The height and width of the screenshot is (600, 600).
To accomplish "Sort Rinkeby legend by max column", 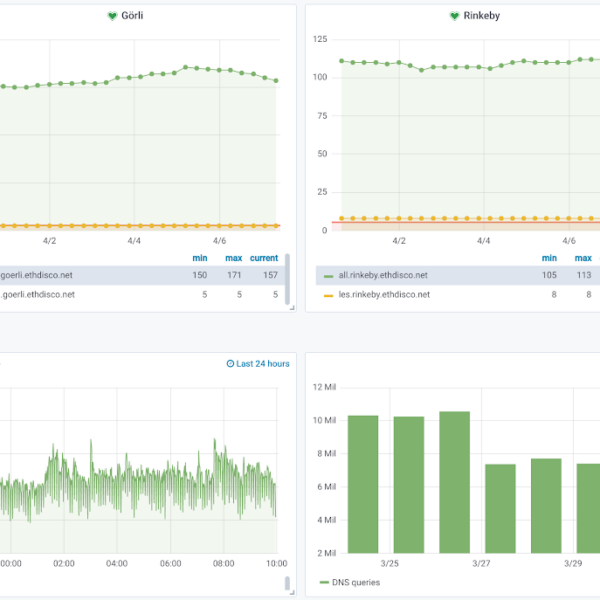I will [583, 258].
